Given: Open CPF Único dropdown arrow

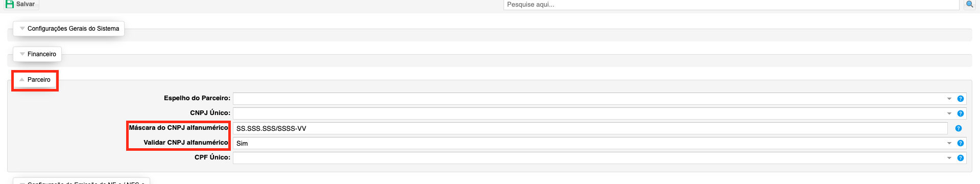Looking at the screenshot, I should point(949,158).
